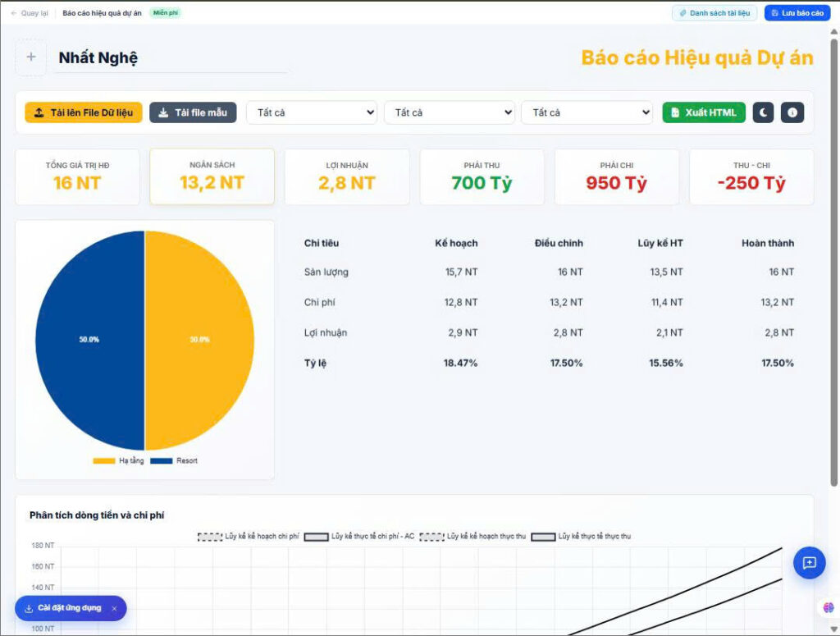Screen dimensions: 840x636
Task: Open the second 'Tất cả' filter dropdown
Action: click(x=450, y=112)
